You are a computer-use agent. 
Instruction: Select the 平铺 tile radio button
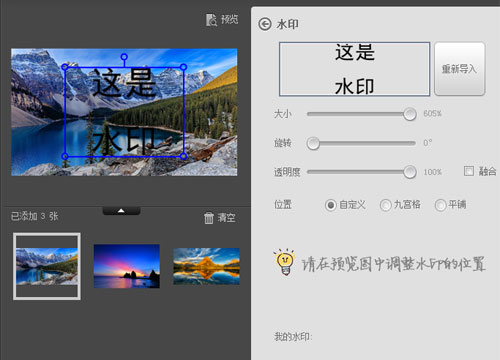tap(440, 205)
